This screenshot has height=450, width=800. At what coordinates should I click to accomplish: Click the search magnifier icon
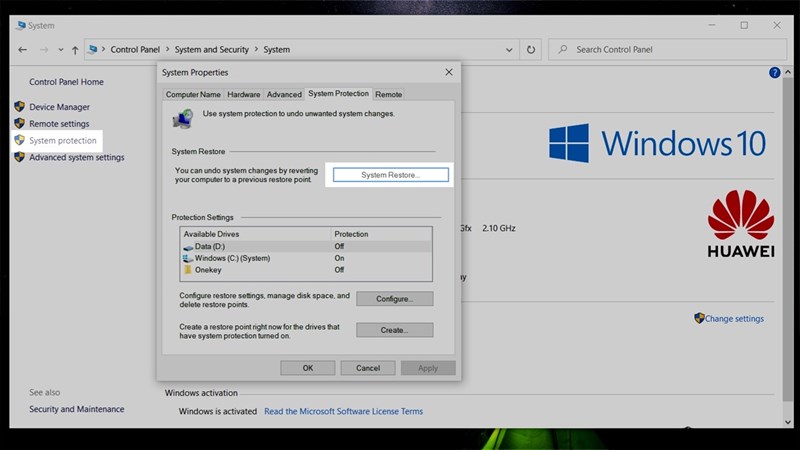(562, 49)
